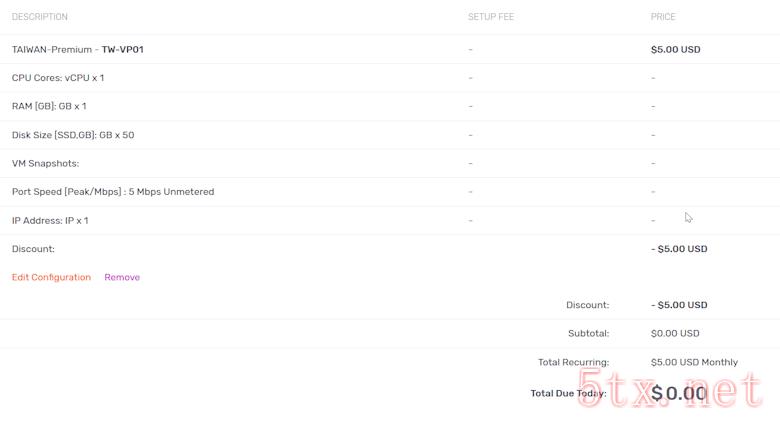780x421 pixels.
Task: Click the Edit Configuration link
Action: pos(51,277)
